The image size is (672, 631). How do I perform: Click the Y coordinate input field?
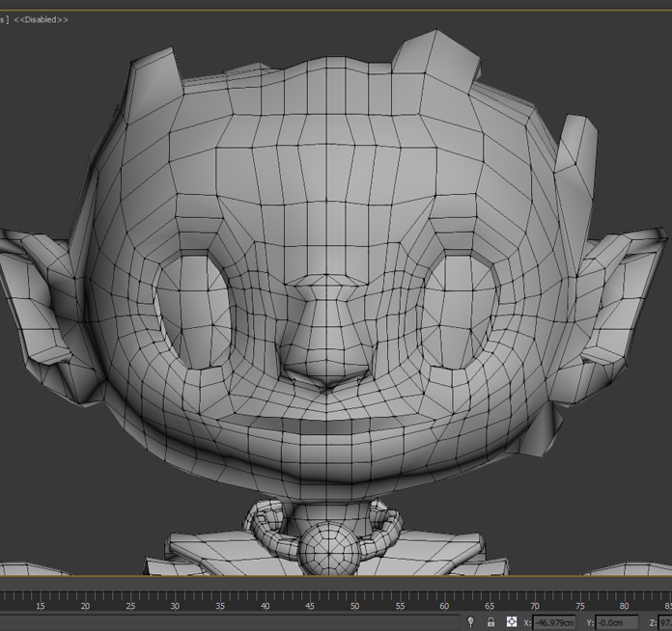pyautogui.click(x=616, y=622)
